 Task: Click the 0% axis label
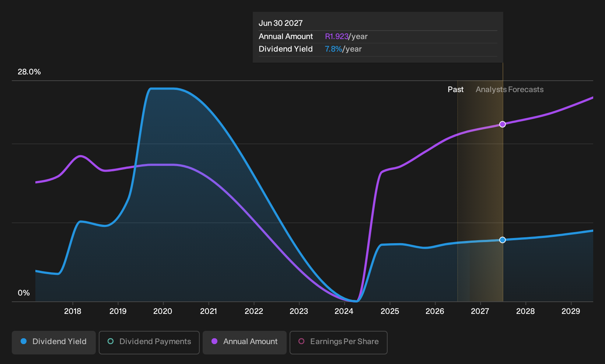pyautogui.click(x=24, y=293)
